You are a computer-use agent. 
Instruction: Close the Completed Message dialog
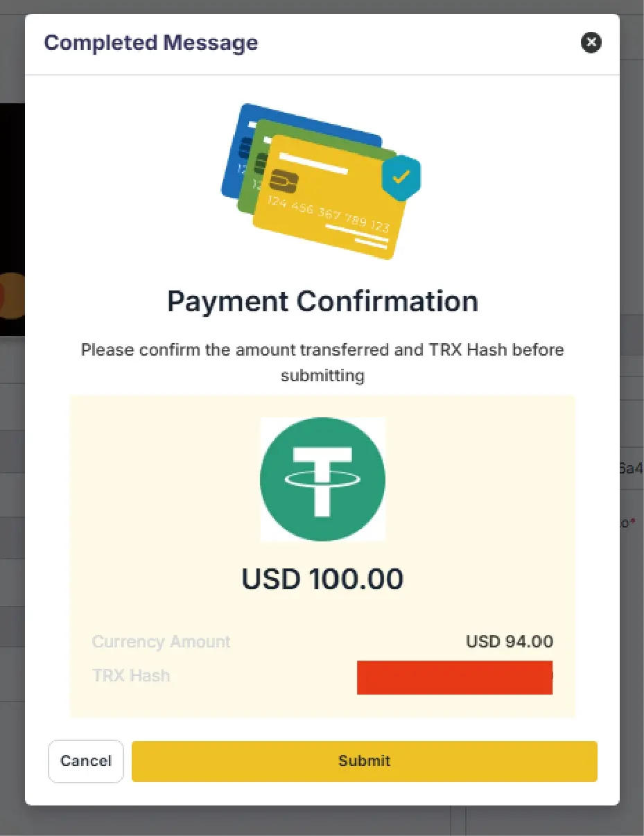point(591,43)
